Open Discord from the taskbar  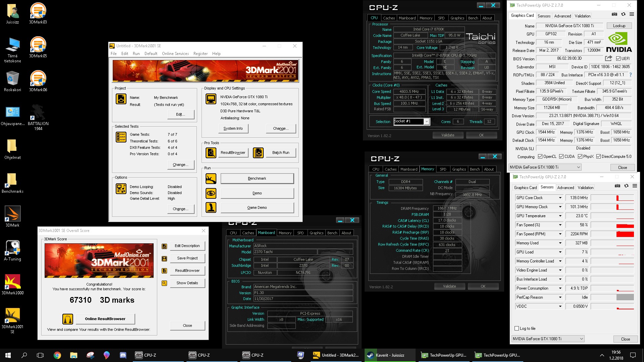(123, 355)
